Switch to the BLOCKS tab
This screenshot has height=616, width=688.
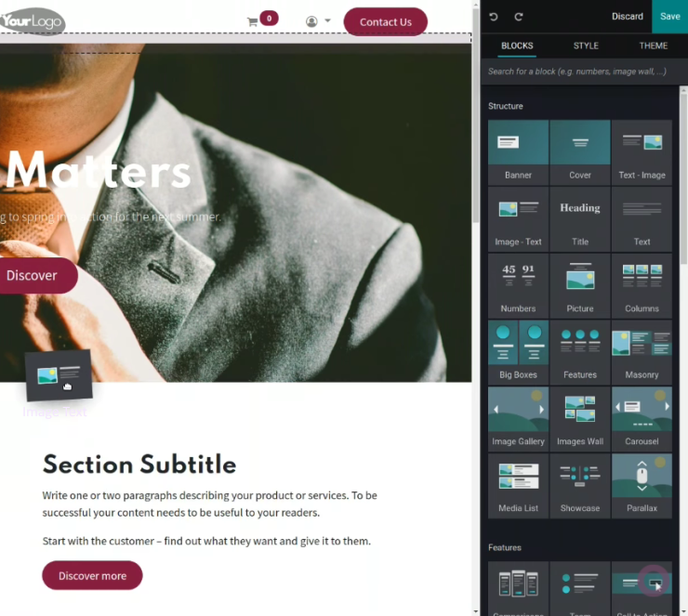pyautogui.click(x=517, y=46)
